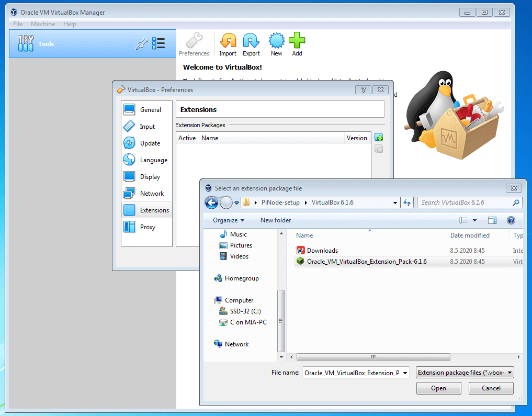
Task: Open General preferences section
Action: point(146,109)
